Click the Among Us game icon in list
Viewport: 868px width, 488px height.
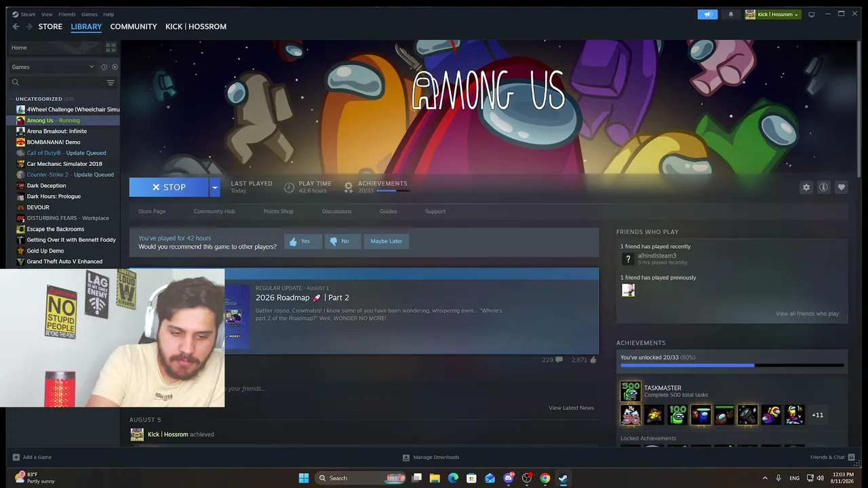click(21, 121)
